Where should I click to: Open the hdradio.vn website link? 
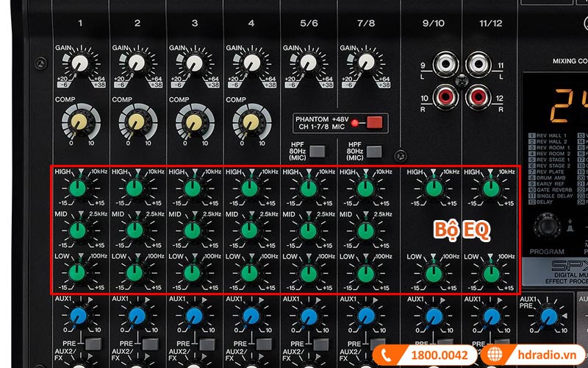[547, 355]
